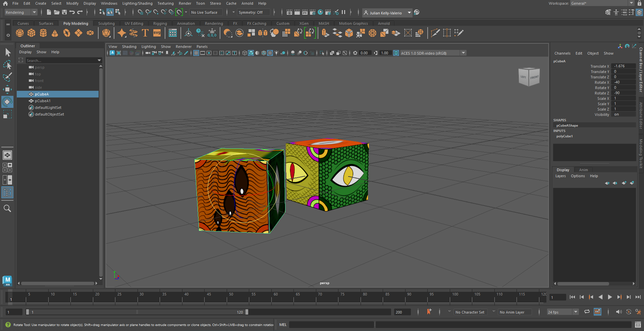
Task: Activate the Lasso select tool
Action: tap(7, 65)
